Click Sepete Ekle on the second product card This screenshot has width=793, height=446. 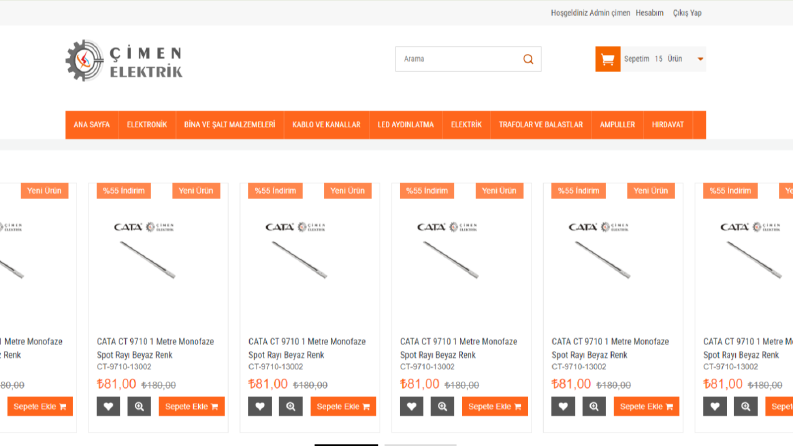click(192, 407)
